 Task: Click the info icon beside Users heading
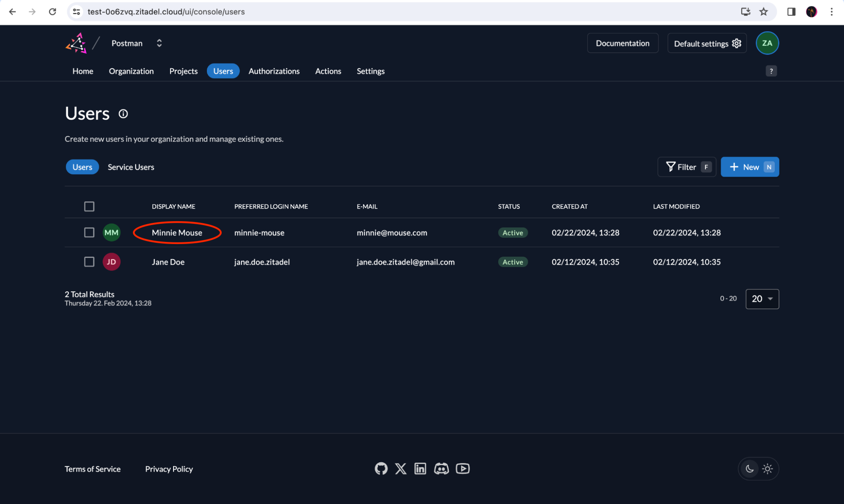point(123,114)
